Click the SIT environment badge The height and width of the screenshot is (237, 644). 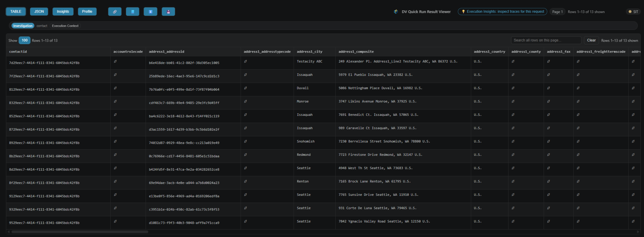click(633, 12)
